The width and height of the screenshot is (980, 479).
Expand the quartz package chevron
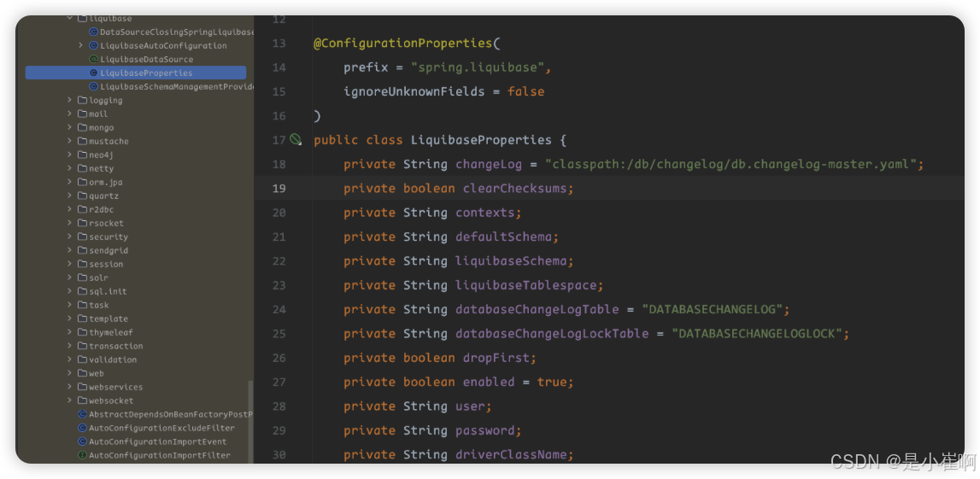[x=70, y=196]
